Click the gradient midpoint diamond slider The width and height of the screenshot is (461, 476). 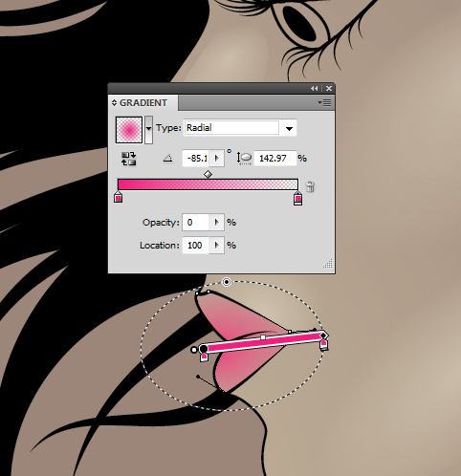click(x=208, y=174)
